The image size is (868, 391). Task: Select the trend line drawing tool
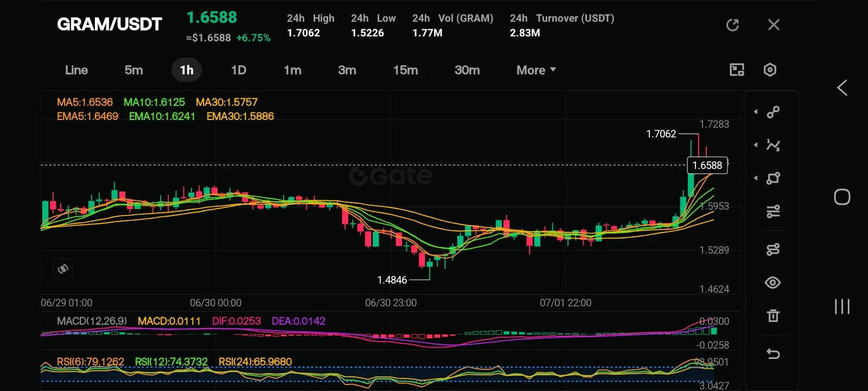click(773, 112)
